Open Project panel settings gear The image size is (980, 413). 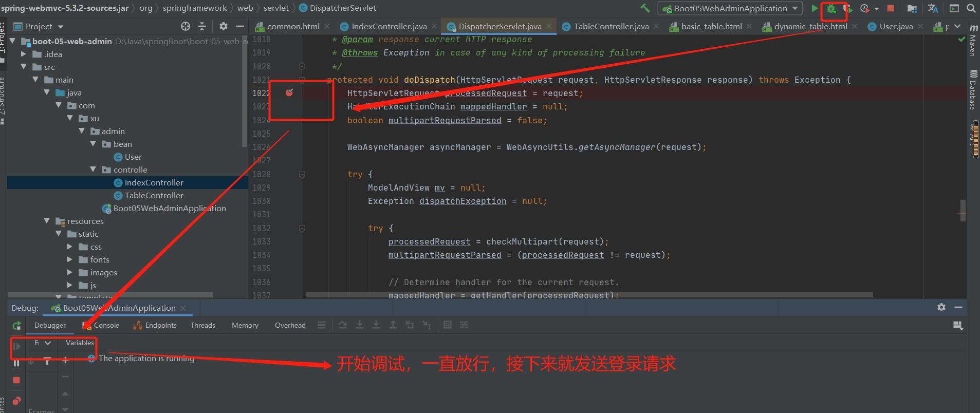[223, 26]
